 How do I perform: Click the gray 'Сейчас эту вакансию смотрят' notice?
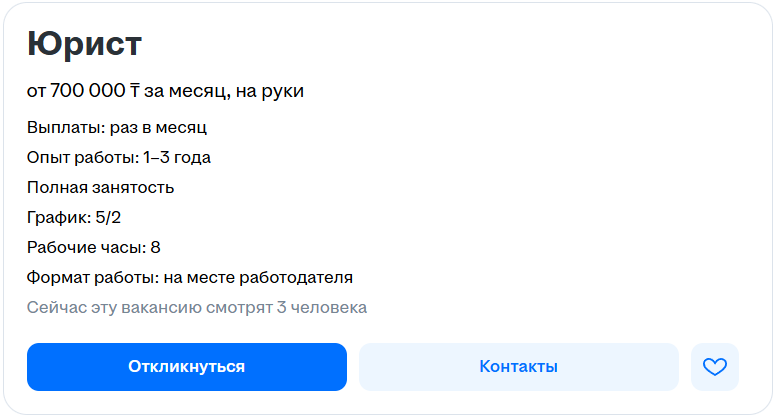(x=197, y=308)
